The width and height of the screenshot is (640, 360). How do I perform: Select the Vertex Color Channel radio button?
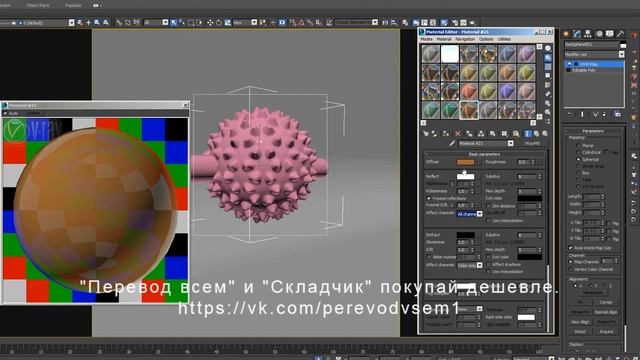(571, 269)
